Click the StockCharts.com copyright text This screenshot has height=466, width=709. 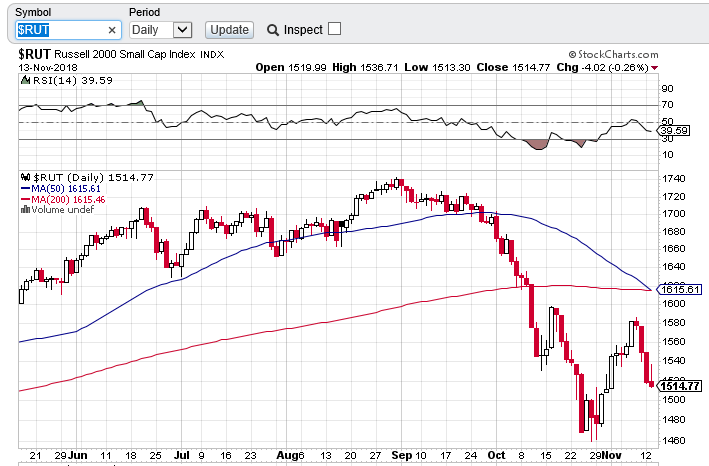click(613, 55)
